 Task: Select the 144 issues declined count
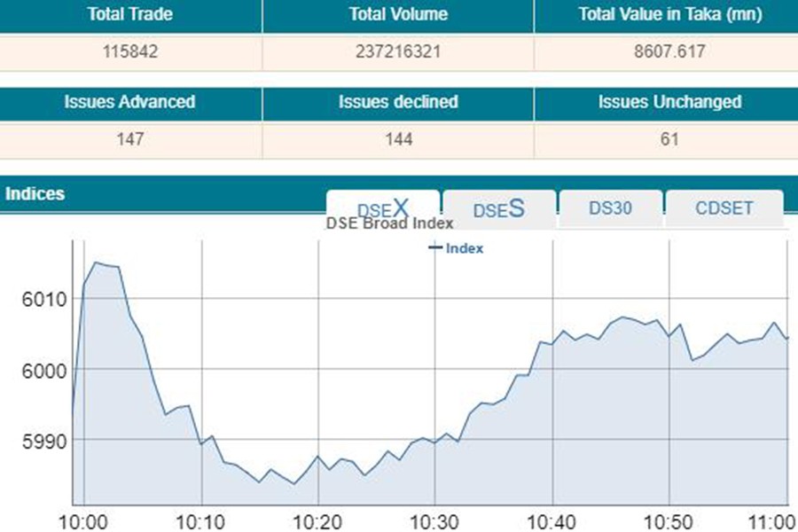[398, 139]
